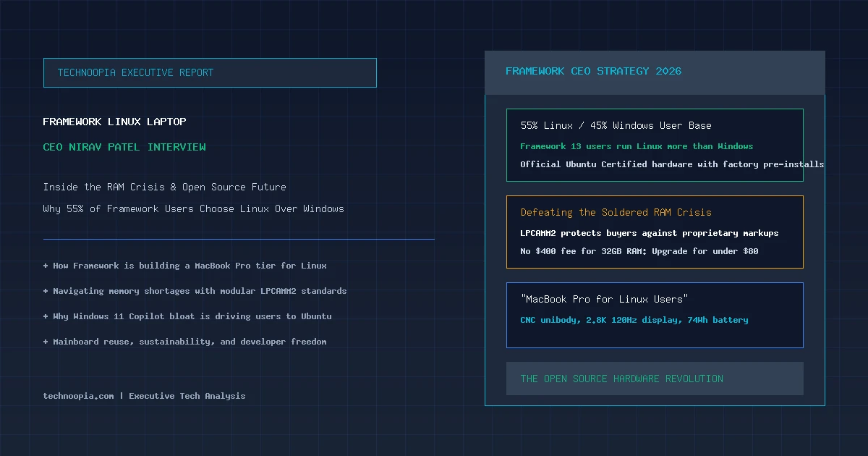The width and height of the screenshot is (868, 456).
Task: Select the FRAMEWORK LINUX LAPTOP heading
Action: [114, 122]
